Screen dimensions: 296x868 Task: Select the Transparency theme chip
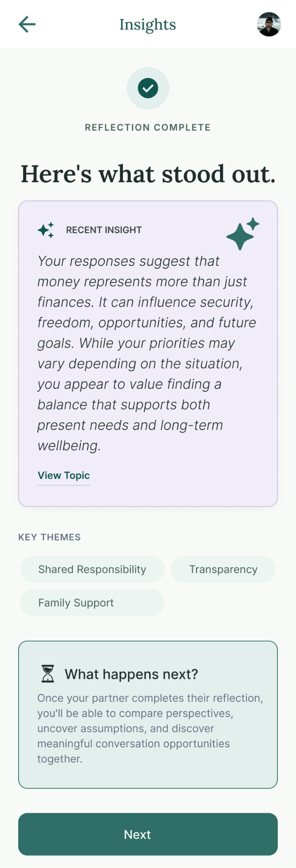click(223, 569)
